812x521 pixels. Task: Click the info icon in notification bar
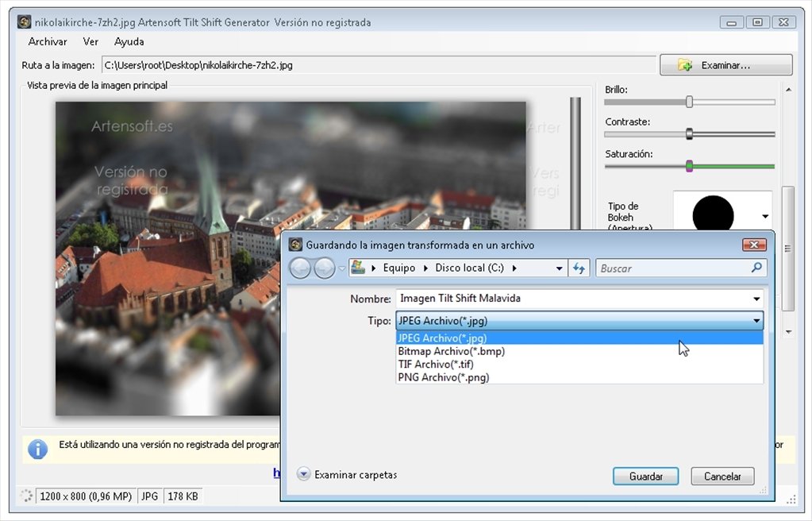[x=37, y=449]
